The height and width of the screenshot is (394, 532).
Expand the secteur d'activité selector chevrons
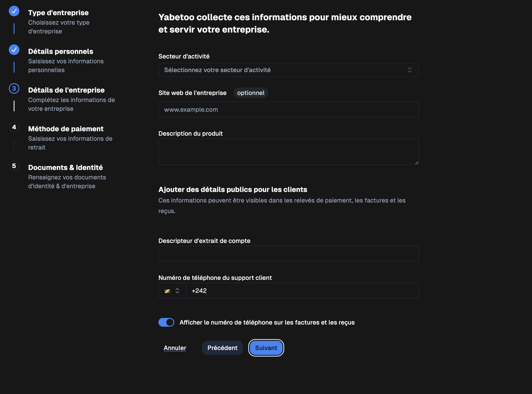tap(410, 70)
